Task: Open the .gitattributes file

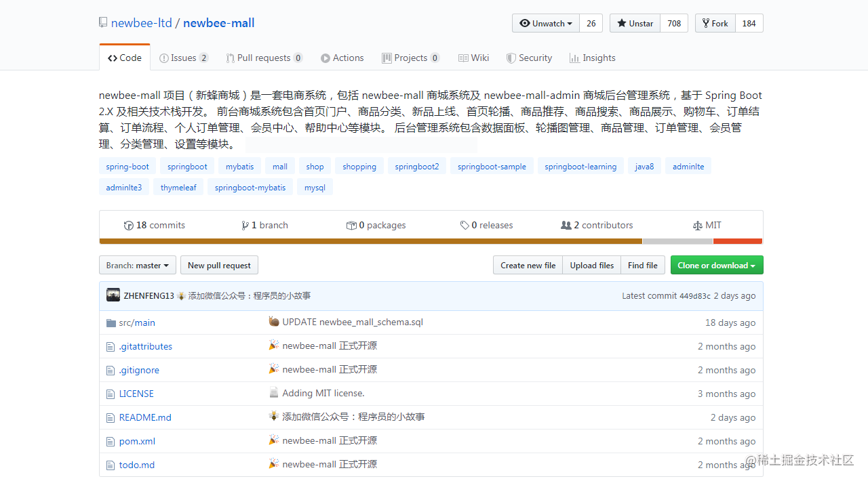Action: [146, 347]
